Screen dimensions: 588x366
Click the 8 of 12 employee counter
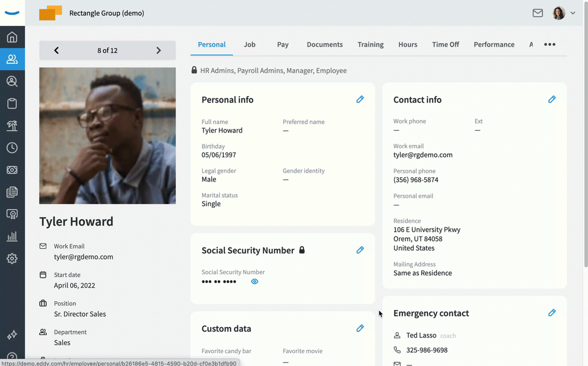[x=107, y=50]
